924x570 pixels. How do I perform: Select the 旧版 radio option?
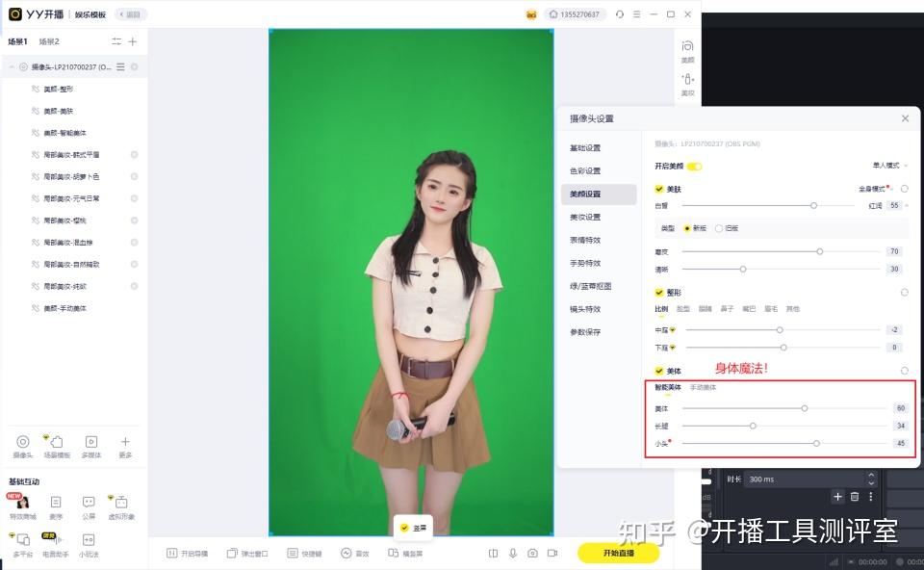[719, 228]
